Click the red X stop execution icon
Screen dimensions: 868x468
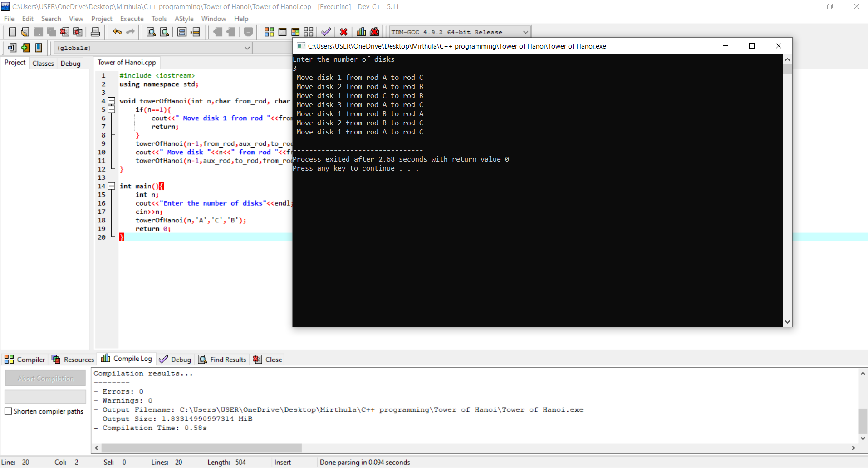pos(343,32)
